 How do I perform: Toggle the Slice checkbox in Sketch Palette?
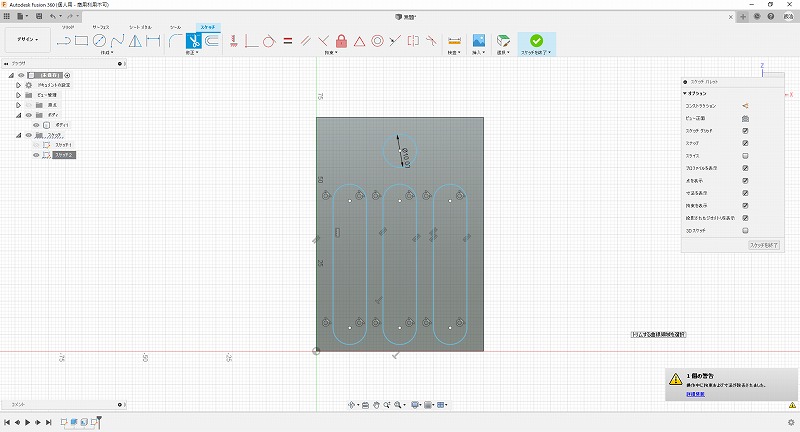(x=745, y=156)
